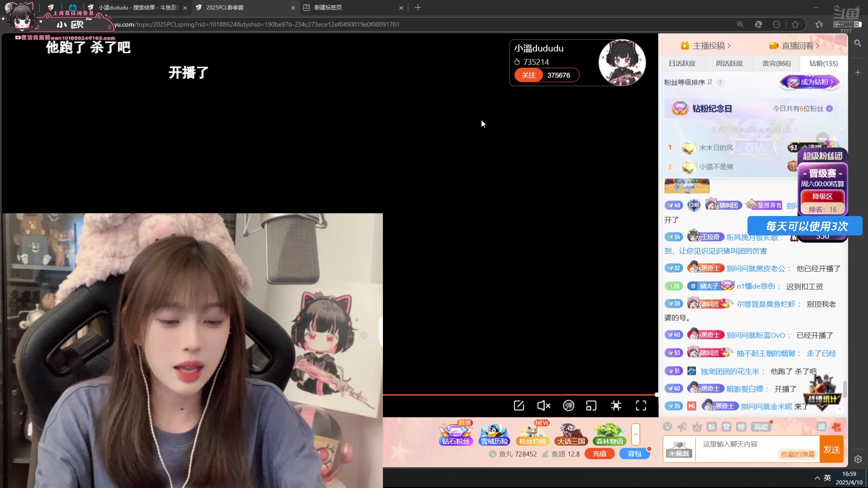Open 主播投稿 link
The image size is (868, 488).
[706, 46]
